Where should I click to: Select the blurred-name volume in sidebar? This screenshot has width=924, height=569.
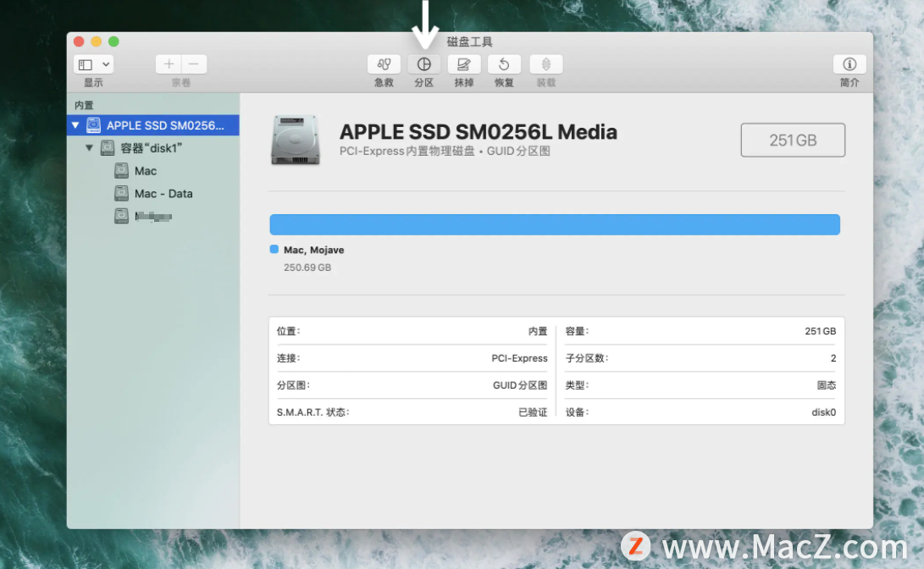(x=153, y=216)
